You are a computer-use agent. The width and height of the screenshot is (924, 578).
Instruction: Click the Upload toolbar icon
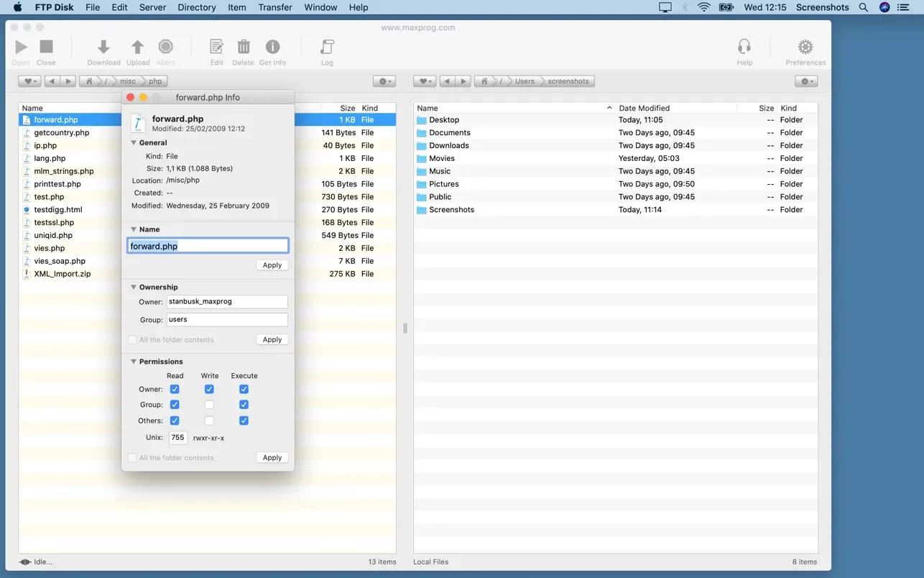coord(137,47)
